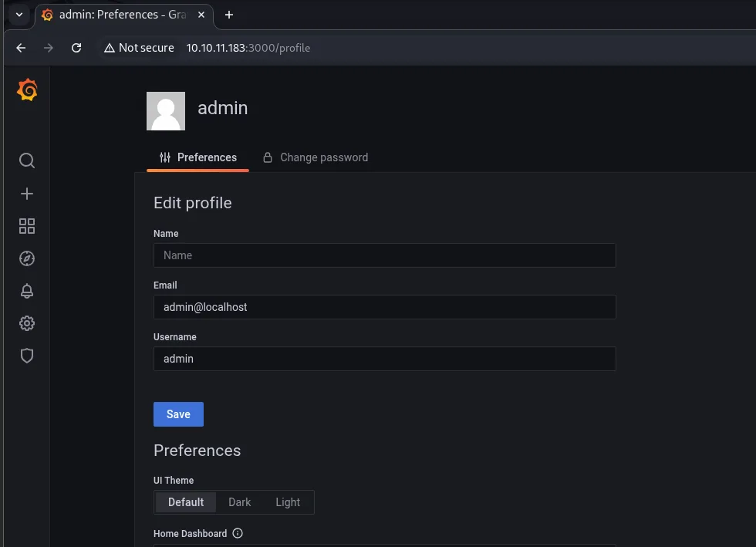Image resolution: width=756 pixels, height=547 pixels.
Task: Open the Server Admin shield icon
Action: (27, 356)
